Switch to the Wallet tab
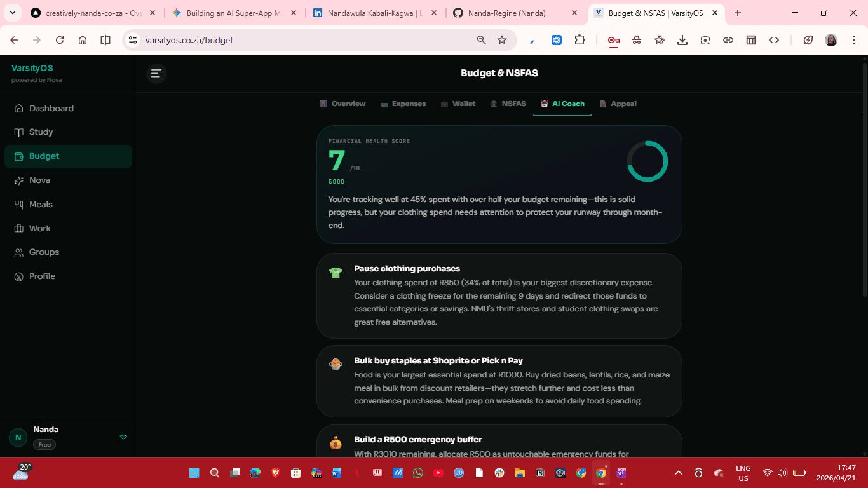868x488 pixels. point(458,104)
